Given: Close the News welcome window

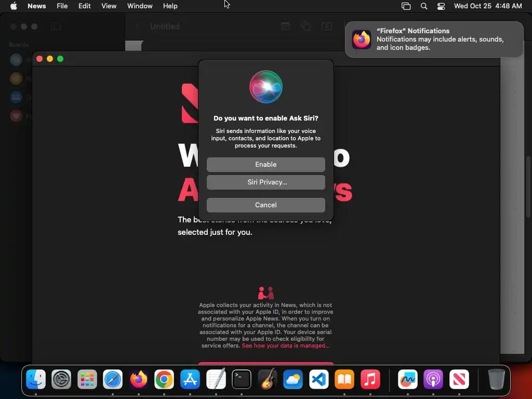Looking at the screenshot, I should click(39, 59).
